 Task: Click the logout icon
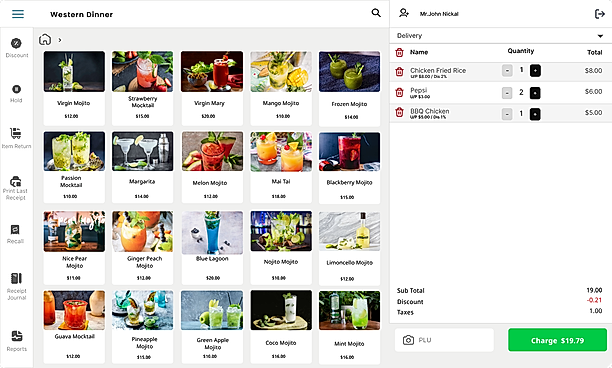click(x=600, y=14)
